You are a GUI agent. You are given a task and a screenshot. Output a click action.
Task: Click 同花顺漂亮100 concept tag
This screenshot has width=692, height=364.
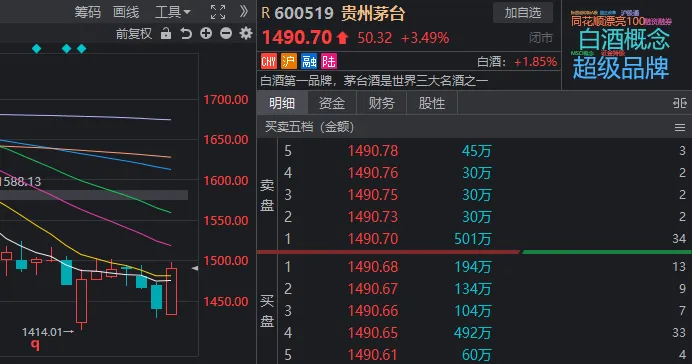[608, 21]
